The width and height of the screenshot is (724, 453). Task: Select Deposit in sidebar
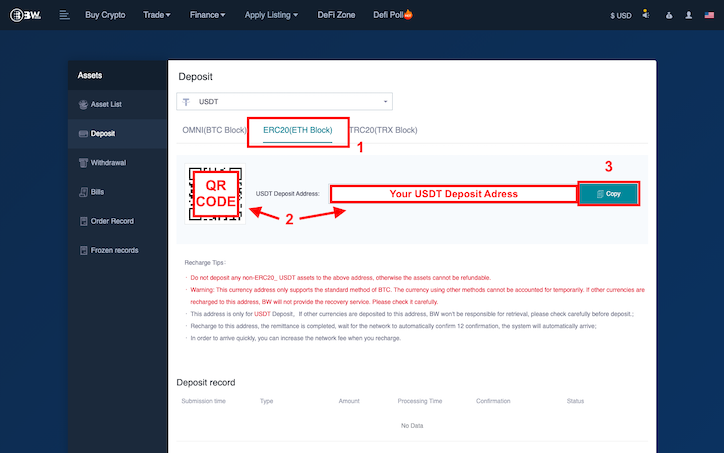(x=117, y=133)
